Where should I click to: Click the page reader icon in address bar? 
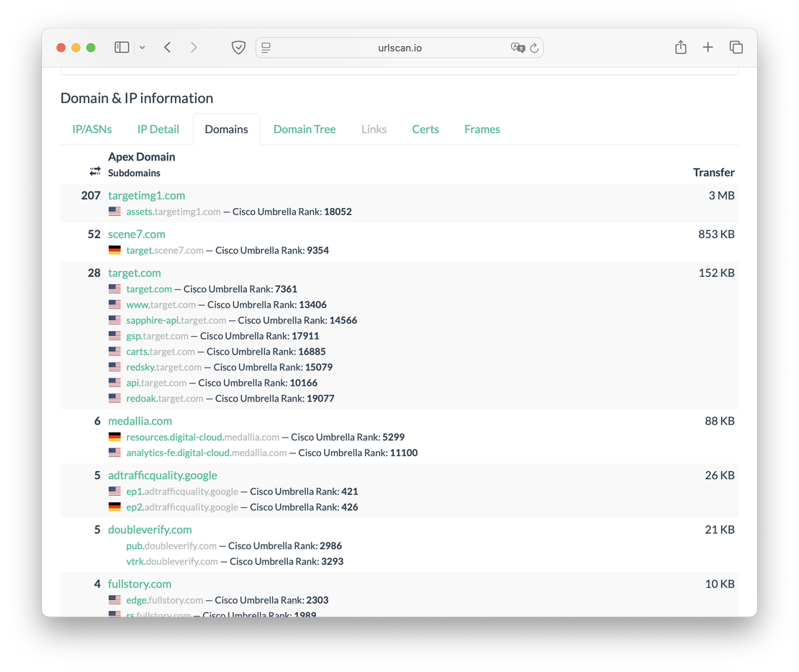click(x=266, y=48)
